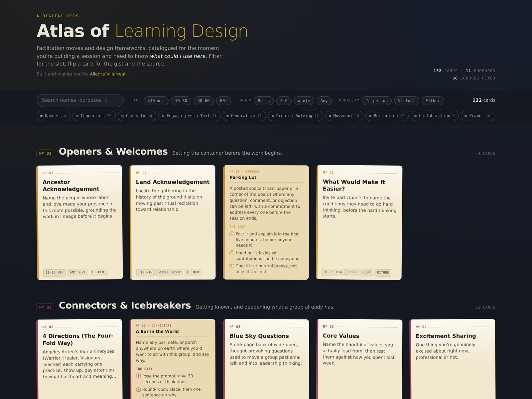Click the Atlas of Learning Design title
This screenshot has width=532, height=399.
pyautogui.click(x=142, y=31)
